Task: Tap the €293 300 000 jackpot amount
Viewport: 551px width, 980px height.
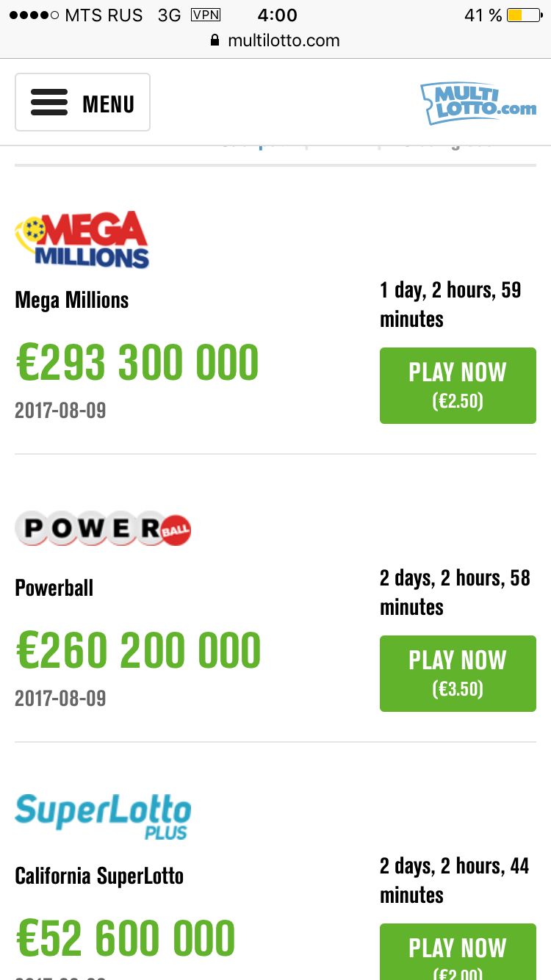Action: pyautogui.click(x=137, y=364)
